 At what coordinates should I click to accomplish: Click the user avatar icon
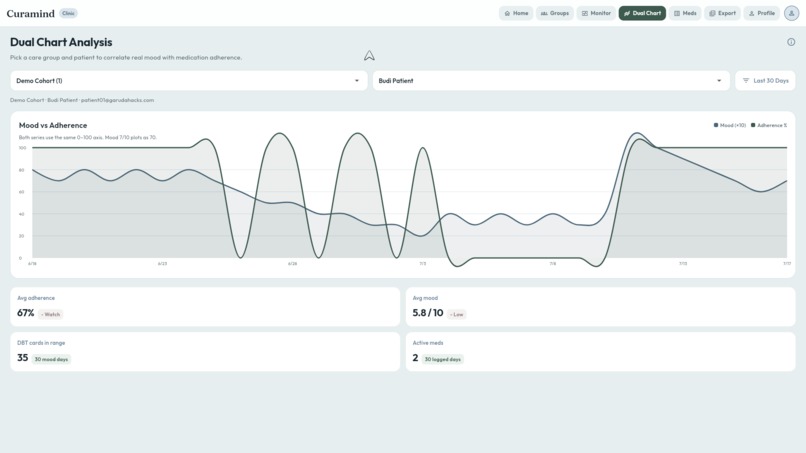tap(791, 13)
